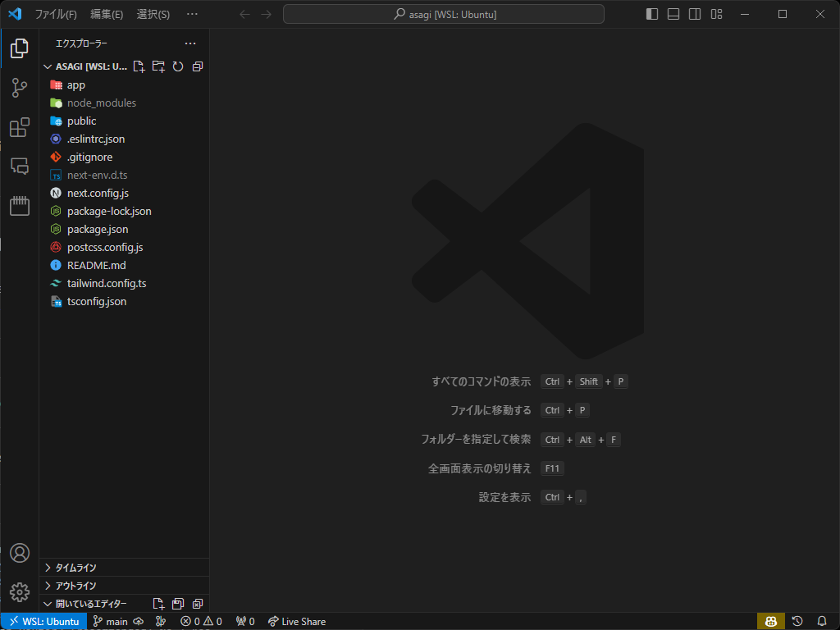
Task: Click new untitled file icon in 開いているエディター
Action: (x=158, y=604)
